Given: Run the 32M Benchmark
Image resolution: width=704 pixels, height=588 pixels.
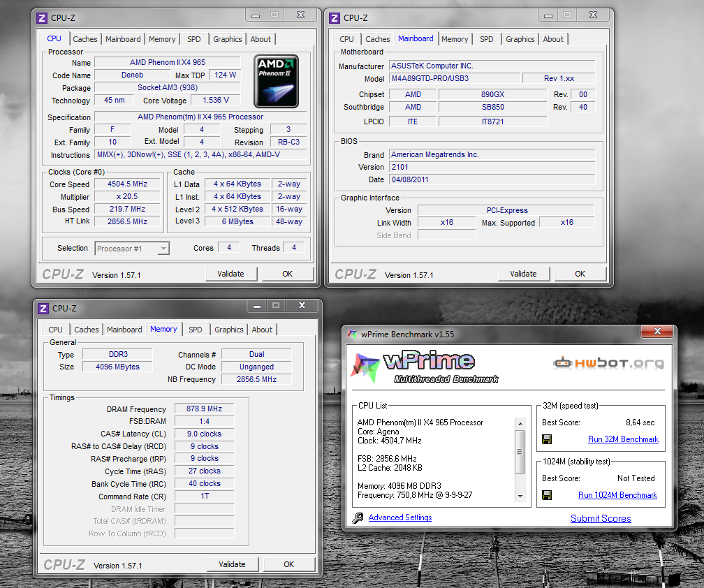Looking at the screenshot, I should (x=623, y=439).
